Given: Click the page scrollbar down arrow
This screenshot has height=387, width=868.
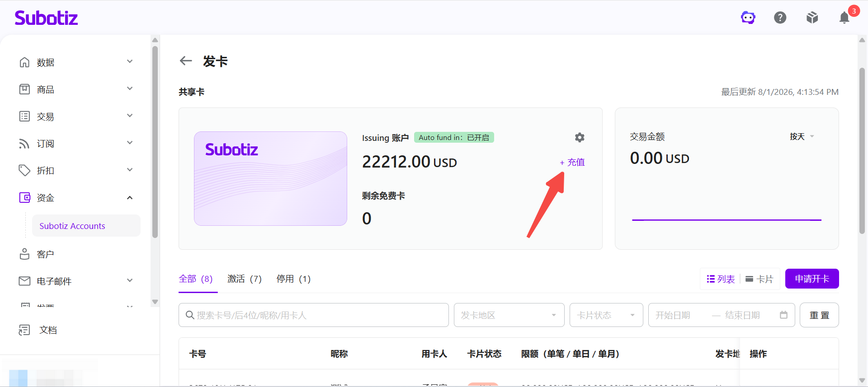Looking at the screenshot, I should click(x=862, y=381).
